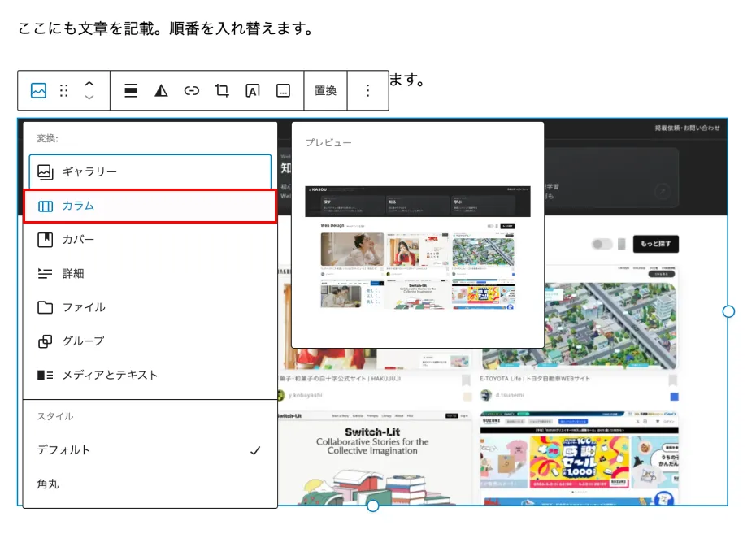756x534 pixels.
Task: Add a caption to the image
Action: click(283, 91)
